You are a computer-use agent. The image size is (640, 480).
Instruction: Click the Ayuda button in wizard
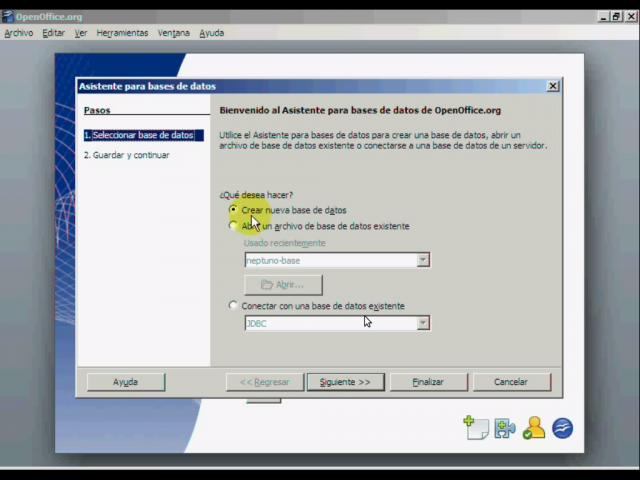coord(126,382)
